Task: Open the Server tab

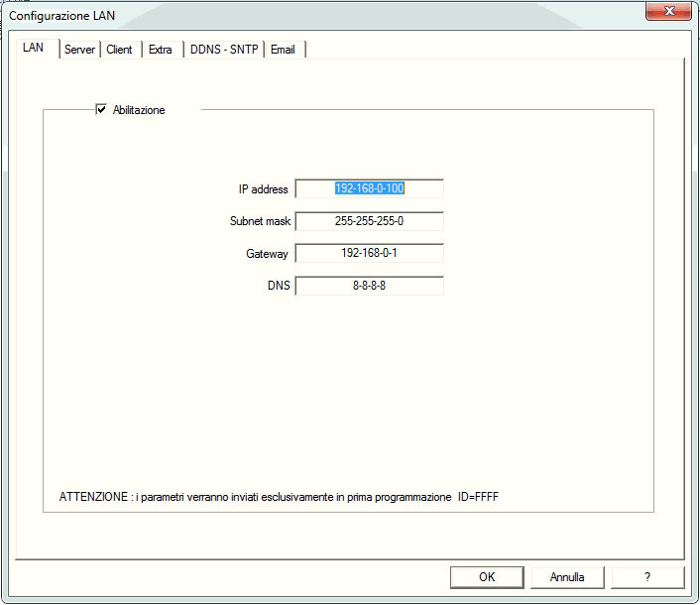Action: pyautogui.click(x=79, y=50)
